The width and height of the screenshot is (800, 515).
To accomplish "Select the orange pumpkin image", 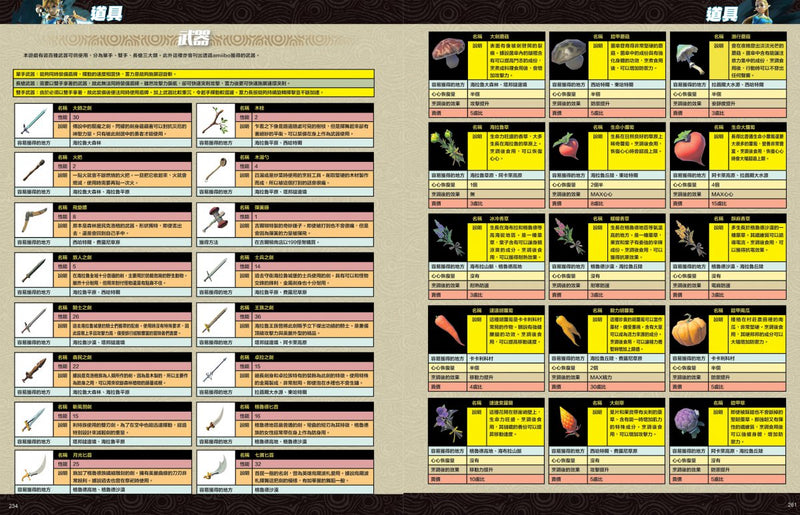I will click(689, 330).
